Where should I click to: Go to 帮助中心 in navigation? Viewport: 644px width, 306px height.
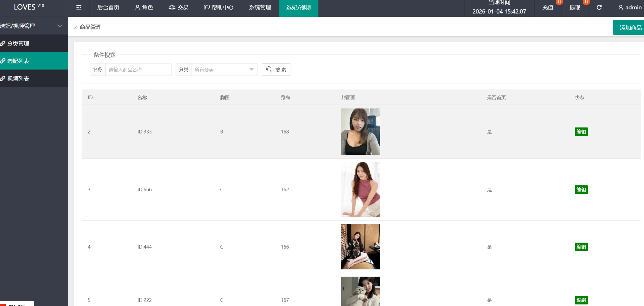(x=219, y=8)
